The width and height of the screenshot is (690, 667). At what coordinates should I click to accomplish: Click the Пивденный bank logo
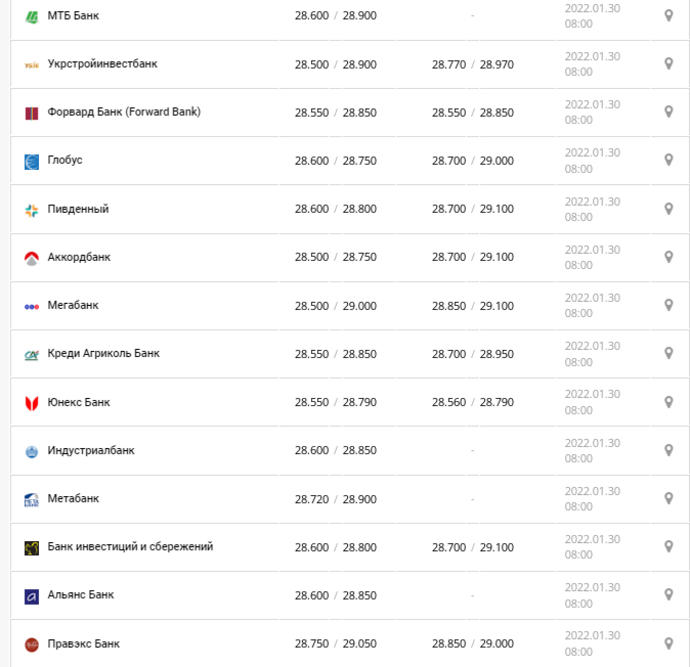pos(31,210)
